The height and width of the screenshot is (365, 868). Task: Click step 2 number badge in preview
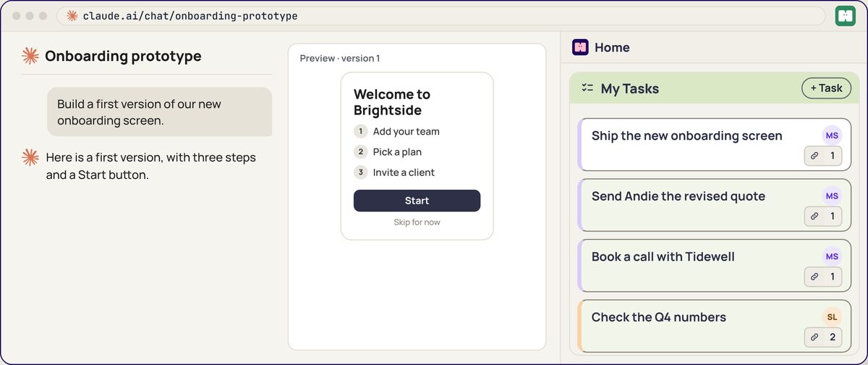tap(360, 151)
